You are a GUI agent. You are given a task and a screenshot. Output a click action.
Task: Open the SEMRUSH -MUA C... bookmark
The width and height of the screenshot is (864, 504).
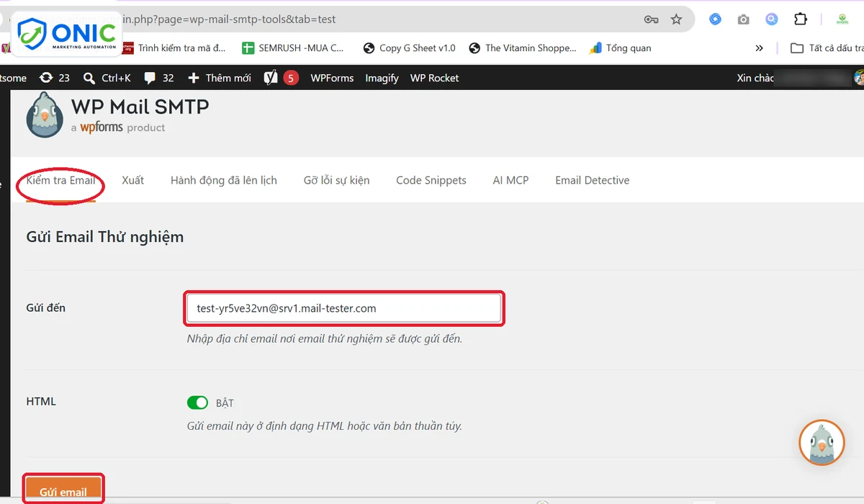[292, 48]
